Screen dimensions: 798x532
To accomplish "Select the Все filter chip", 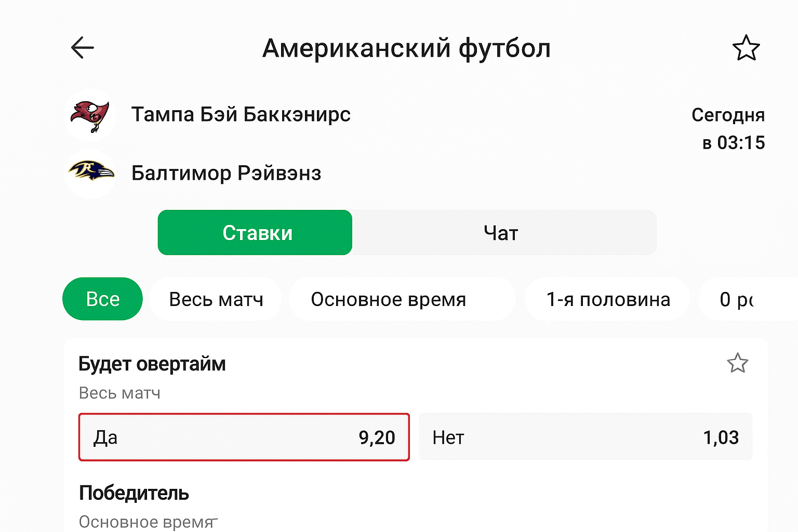I will click(102, 299).
